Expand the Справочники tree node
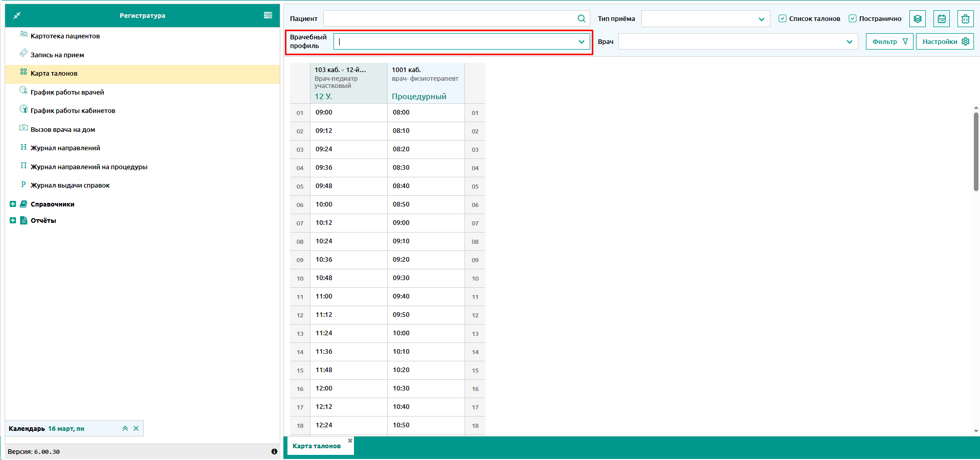The image size is (980, 460). point(13,204)
